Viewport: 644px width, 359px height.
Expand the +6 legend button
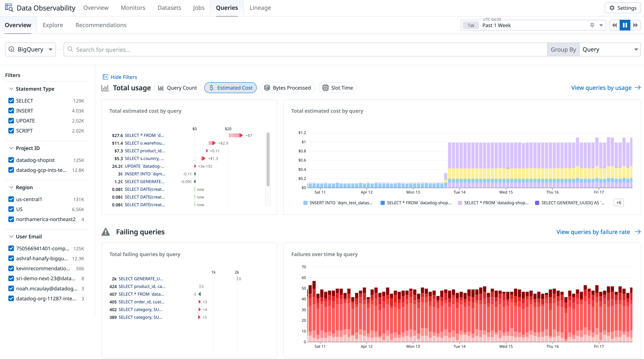point(618,203)
